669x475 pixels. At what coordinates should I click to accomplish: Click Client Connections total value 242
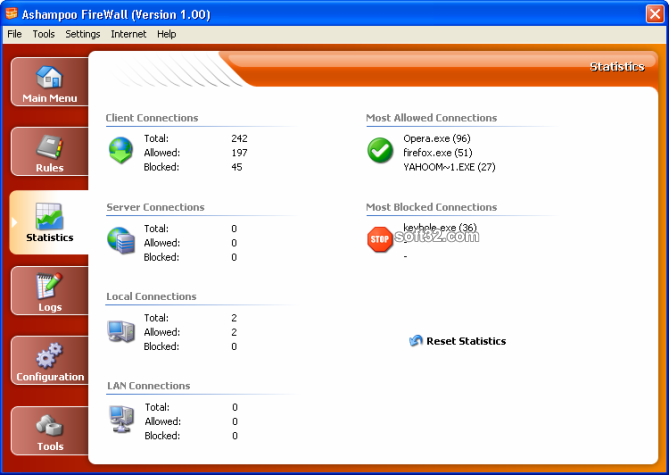pyautogui.click(x=239, y=138)
